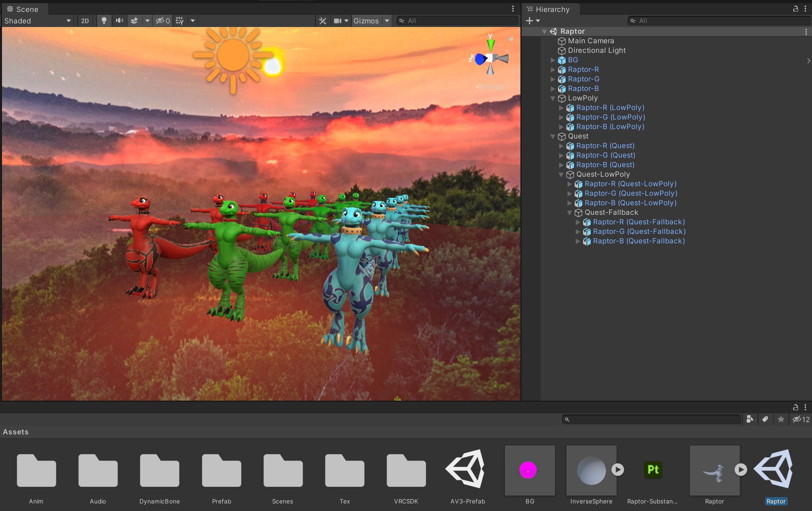Click the scene camera settings icon
Image resolution: width=812 pixels, height=511 pixels.
click(338, 21)
